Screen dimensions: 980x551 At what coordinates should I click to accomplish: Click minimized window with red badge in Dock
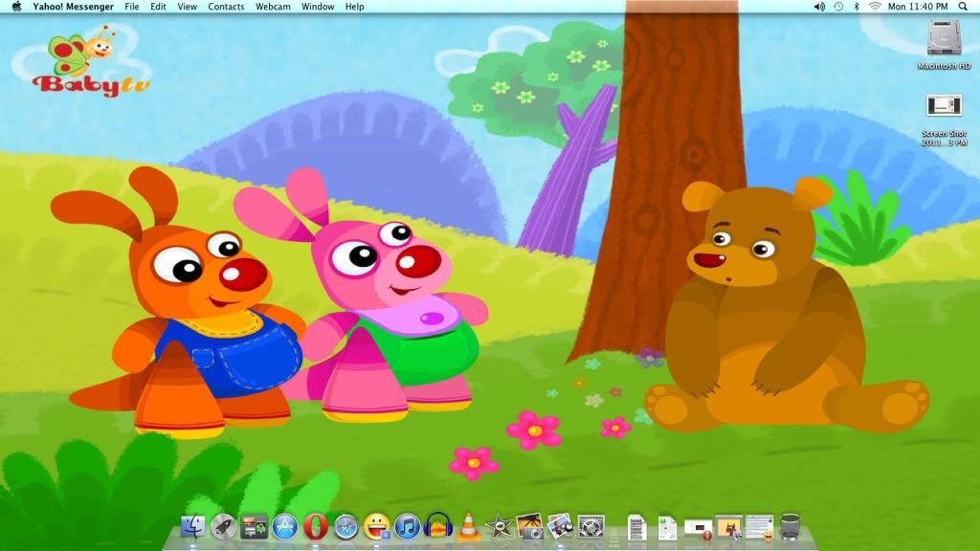coord(698,529)
